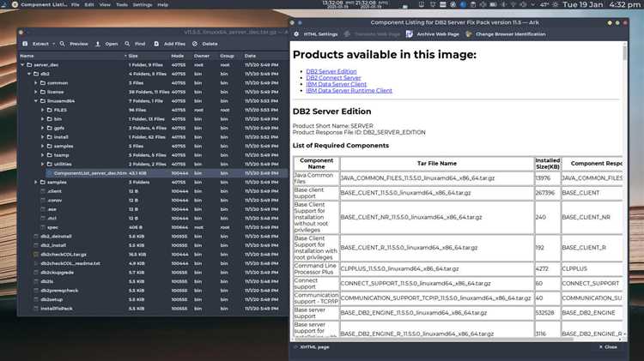Sort archive list by Size column
644x361 pixels.
pos(133,56)
